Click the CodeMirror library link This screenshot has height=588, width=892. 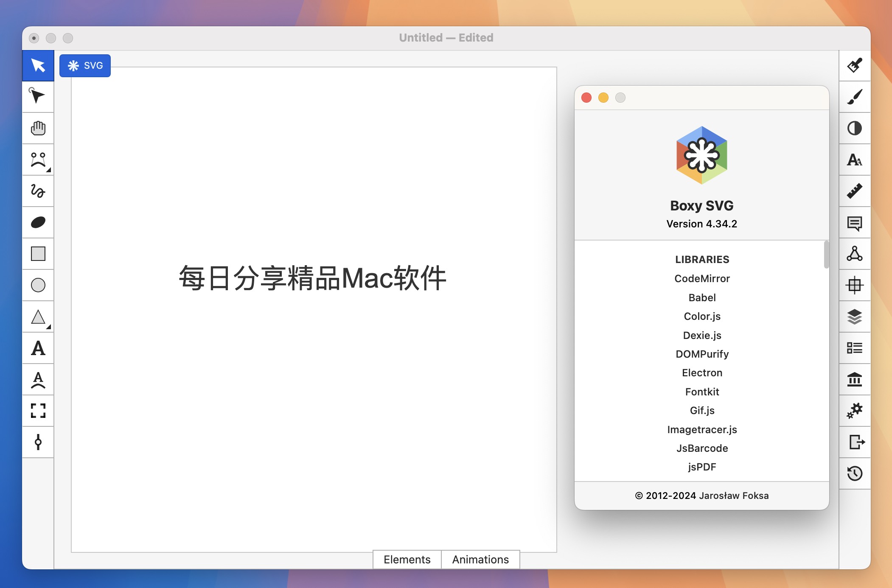702,279
